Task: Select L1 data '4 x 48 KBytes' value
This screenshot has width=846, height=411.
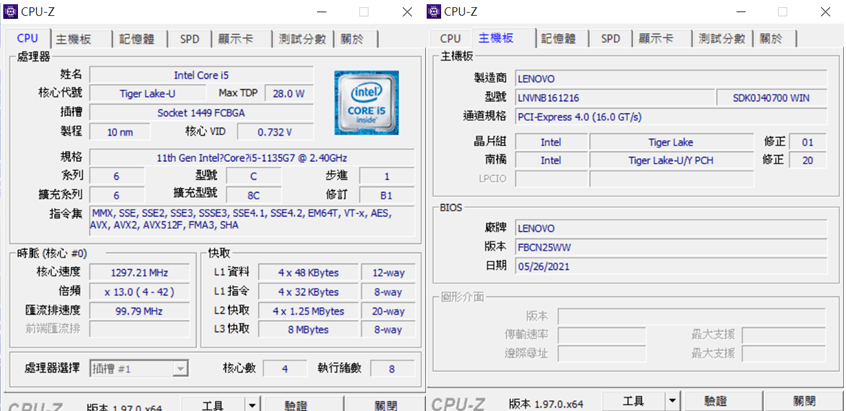Action: (308, 272)
